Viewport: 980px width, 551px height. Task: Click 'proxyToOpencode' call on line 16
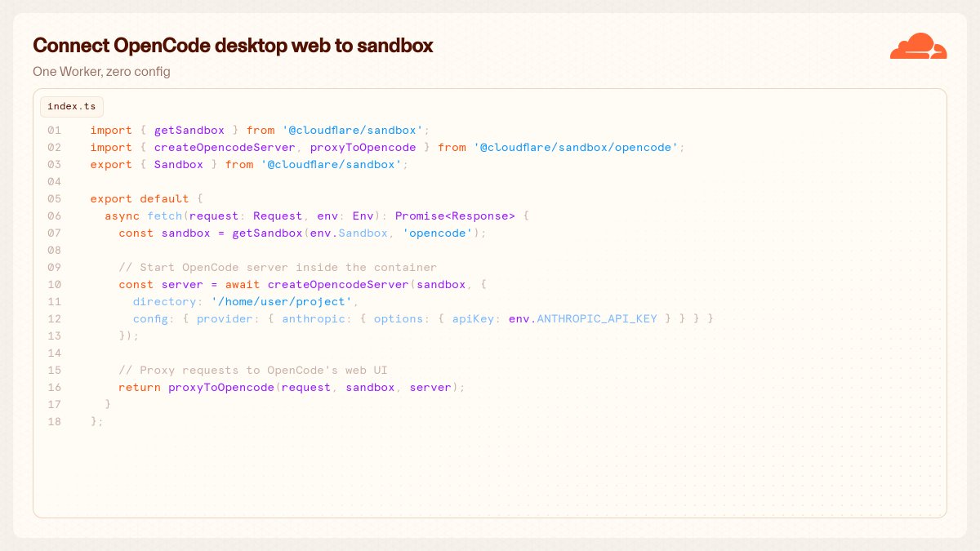pyautogui.click(x=220, y=388)
